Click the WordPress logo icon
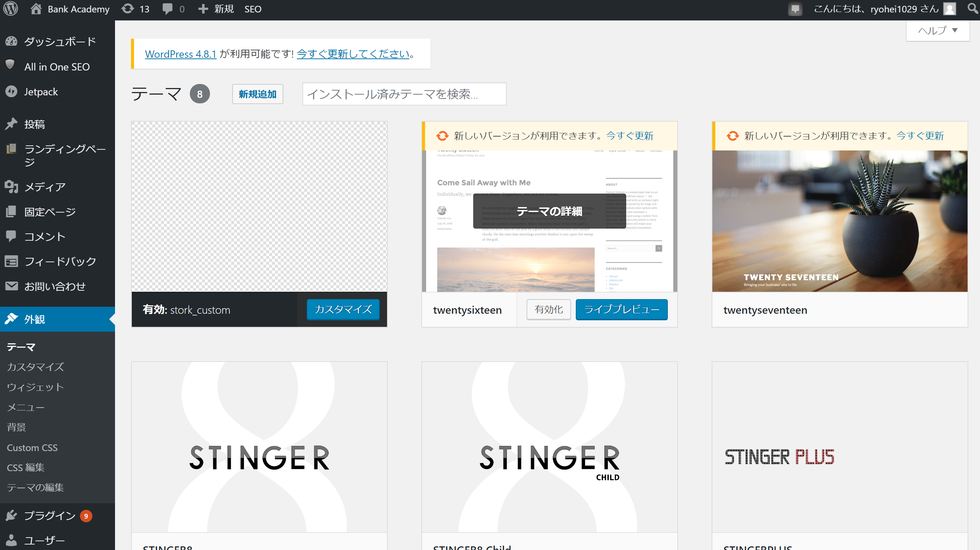 tap(11, 9)
